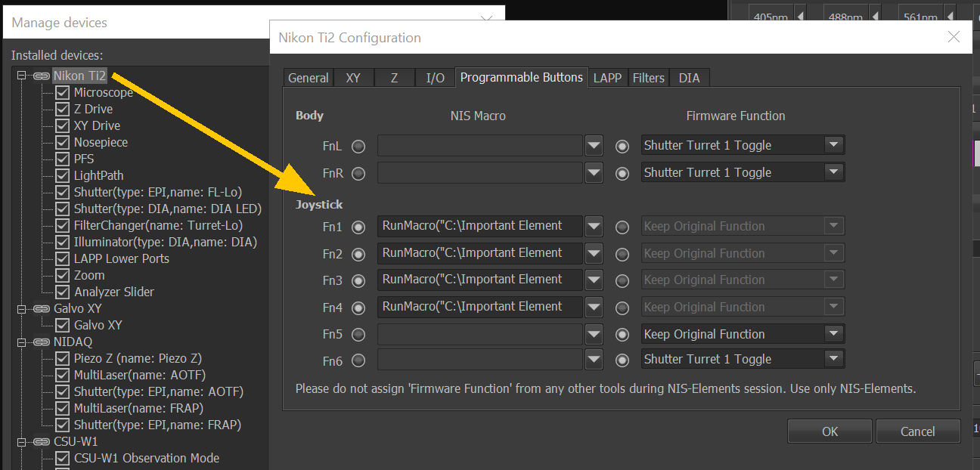Uncheck the PFS device checkbox
The image size is (980, 470).
tap(63, 159)
